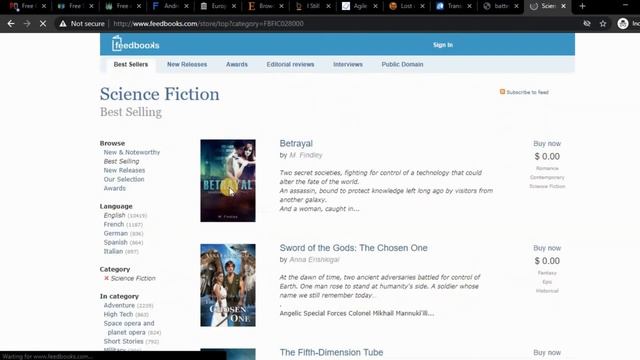640x360 pixels.
Task: Click the RSS Subscribe to feed icon
Action: 502,92
